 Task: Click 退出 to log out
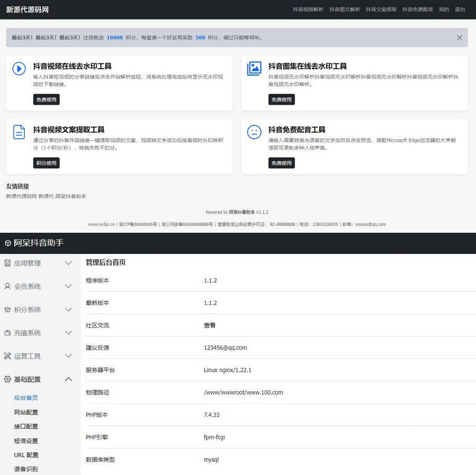(x=460, y=10)
